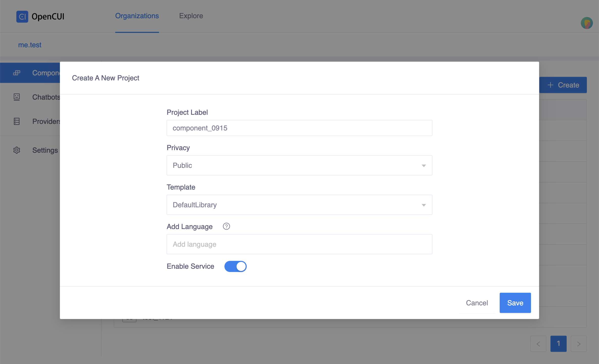
Task: Click the next page arrow
Action: coord(579,344)
